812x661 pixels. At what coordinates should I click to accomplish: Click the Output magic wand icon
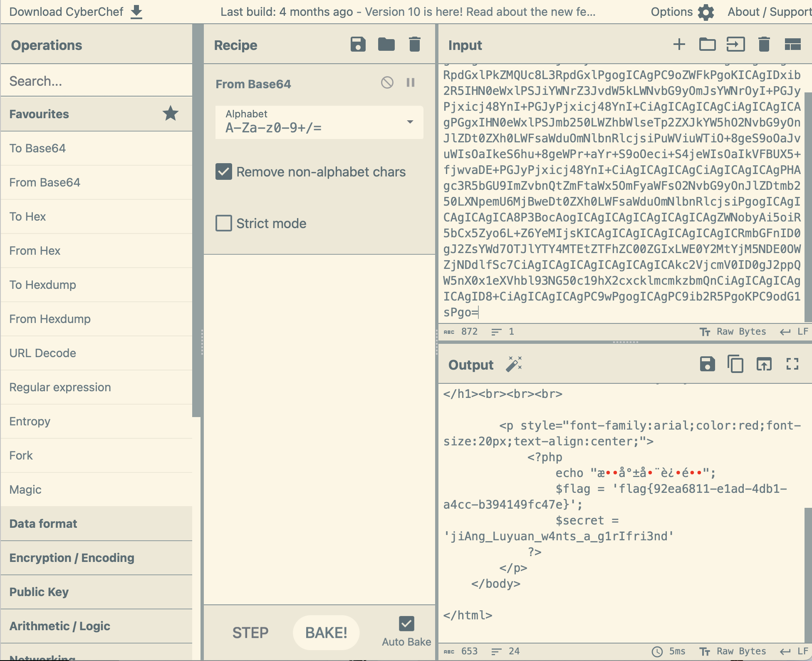(x=514, y=364)
